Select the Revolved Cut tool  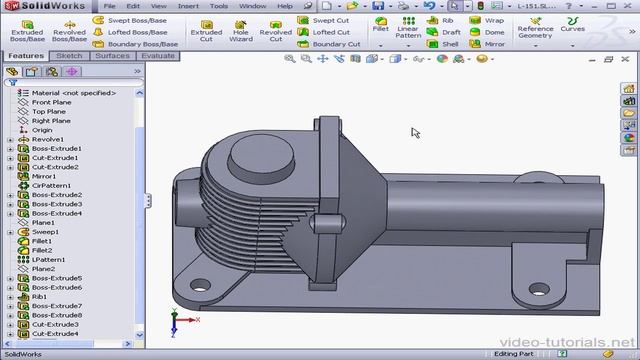(276, 31)
